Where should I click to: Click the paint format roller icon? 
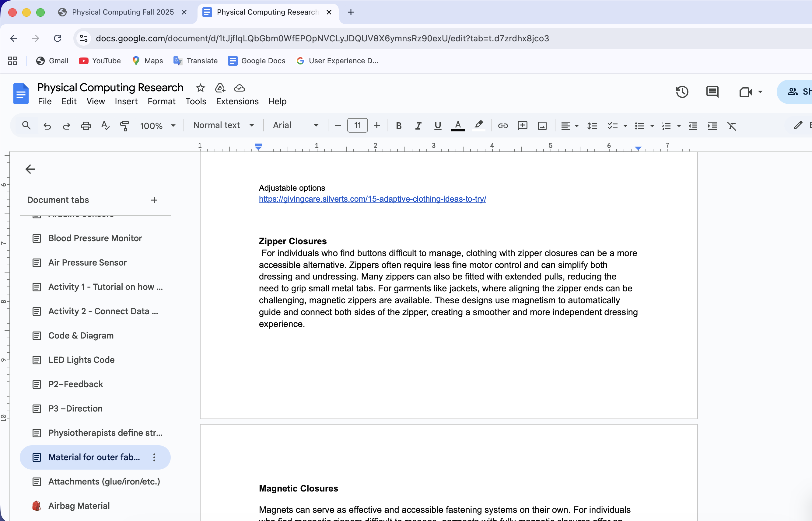(x=124, y=126)
